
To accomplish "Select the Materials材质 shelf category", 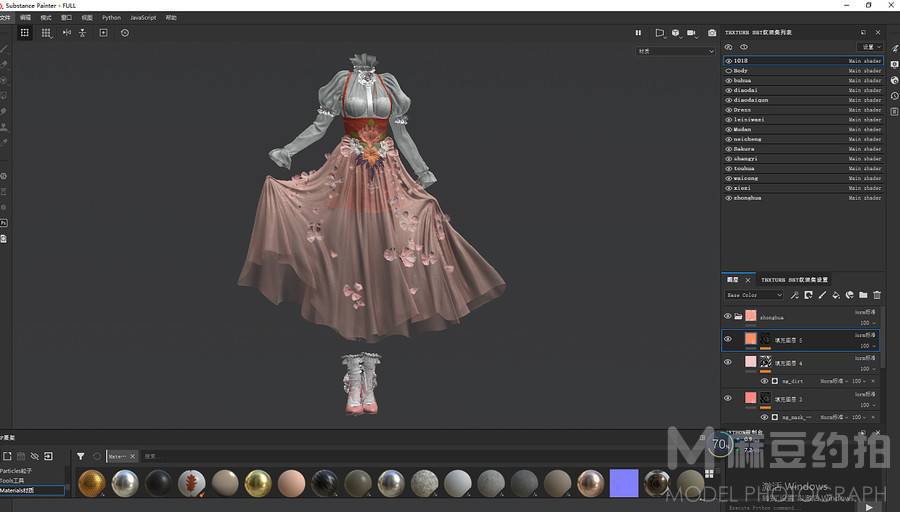I will click(32, 490).
